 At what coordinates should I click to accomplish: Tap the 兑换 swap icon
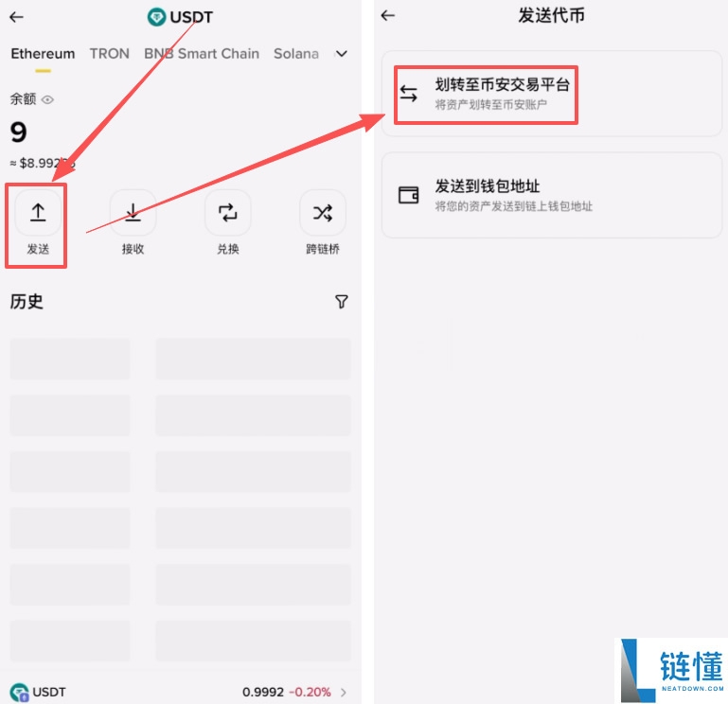pyautogui.click(x=227, y=213)
